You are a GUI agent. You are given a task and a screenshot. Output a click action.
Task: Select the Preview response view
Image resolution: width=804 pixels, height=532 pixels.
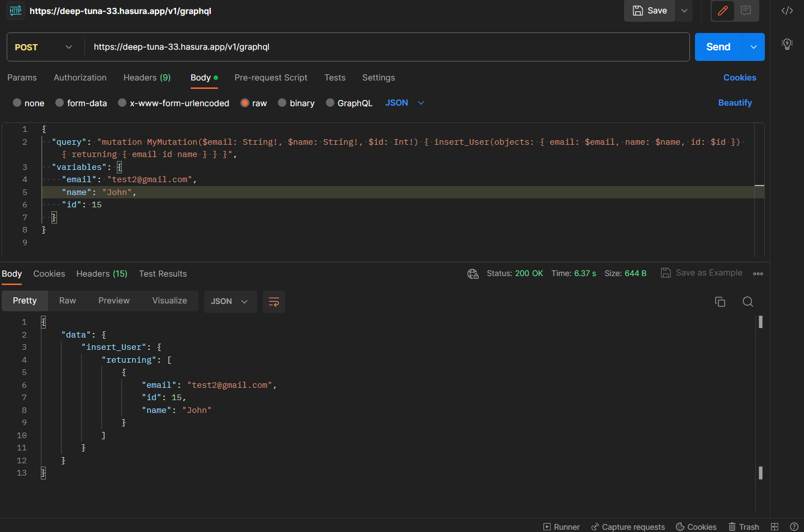(x=114, y=301)
